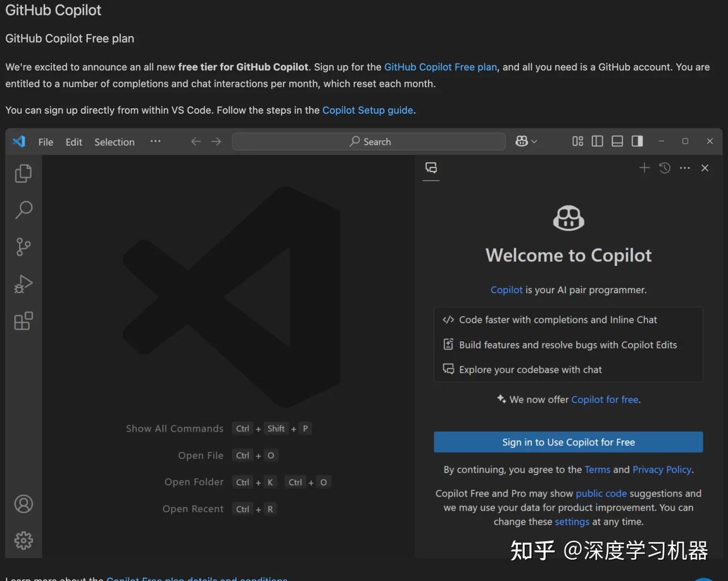Show chat history via the clock icon
This screenshot has width=728, height=581.
pos(664,167)
